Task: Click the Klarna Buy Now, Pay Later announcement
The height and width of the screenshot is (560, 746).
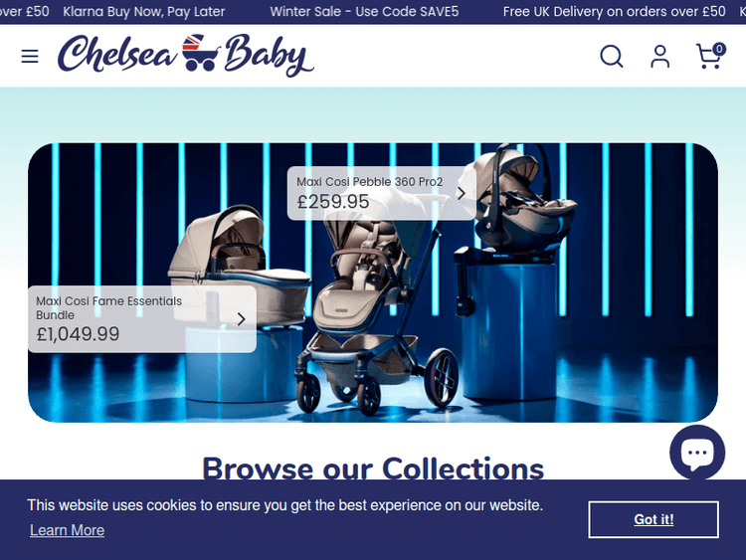Action: coord(143,11)
